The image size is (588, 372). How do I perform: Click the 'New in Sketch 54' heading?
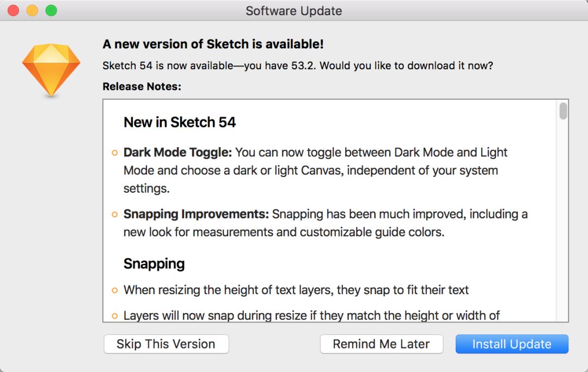(180, 122)
